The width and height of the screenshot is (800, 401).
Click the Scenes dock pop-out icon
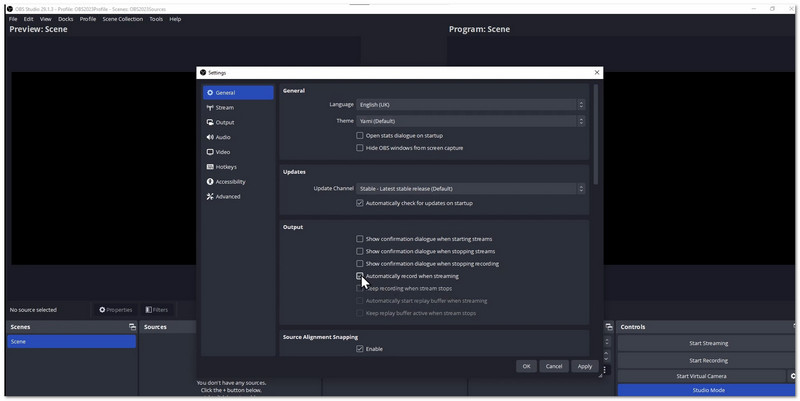132,327
